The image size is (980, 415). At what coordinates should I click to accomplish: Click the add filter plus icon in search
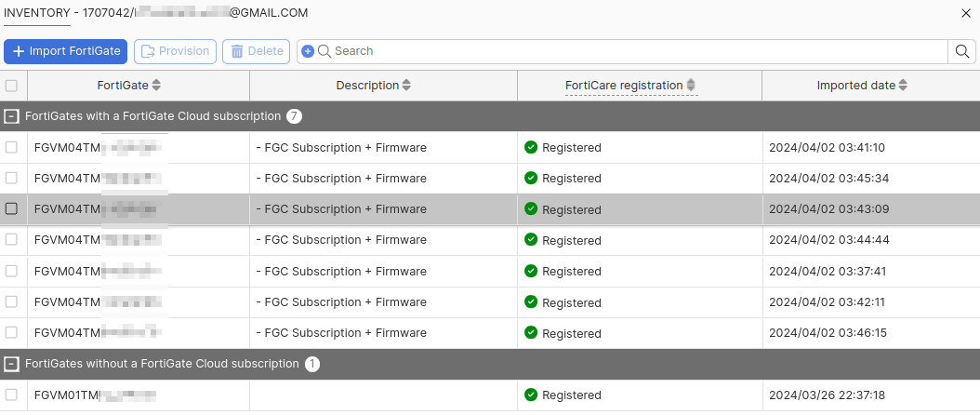[308, 51]
